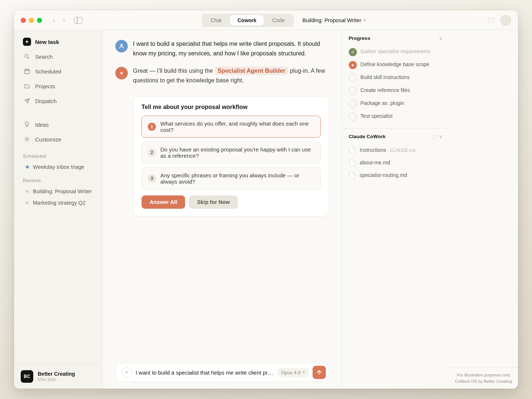Viewport: 532px width, 399px height.
Task: Switch to the Code tab
Action: [x=278, y=20]
